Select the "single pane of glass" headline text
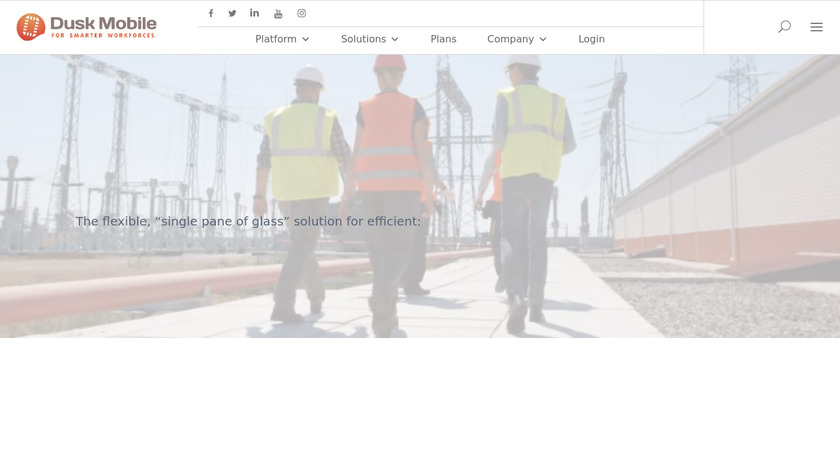 tap(248, 221)
